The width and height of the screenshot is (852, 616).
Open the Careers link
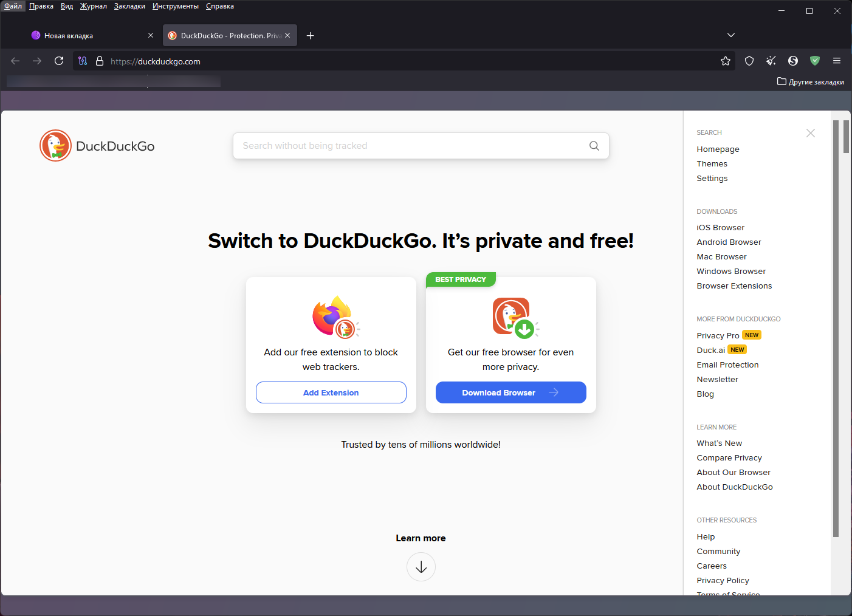tap(712, 566)
